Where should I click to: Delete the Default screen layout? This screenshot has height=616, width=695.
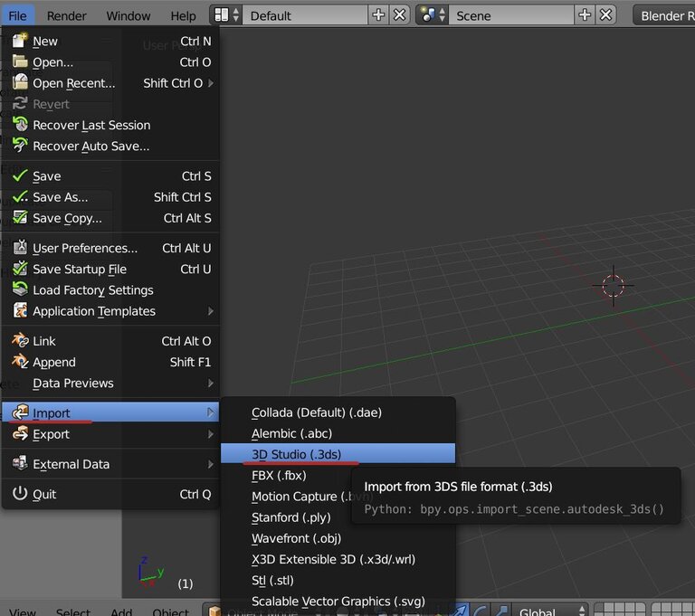pyautogui.click(x=399, y=15)
